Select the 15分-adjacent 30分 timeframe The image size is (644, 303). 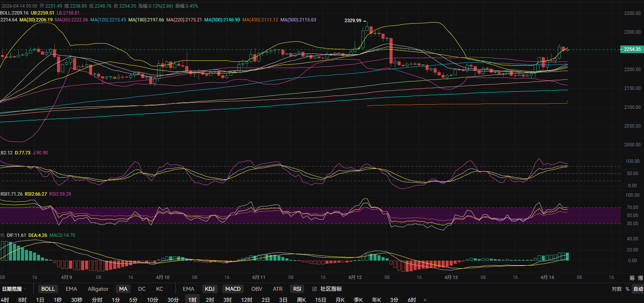pos(173,300)
